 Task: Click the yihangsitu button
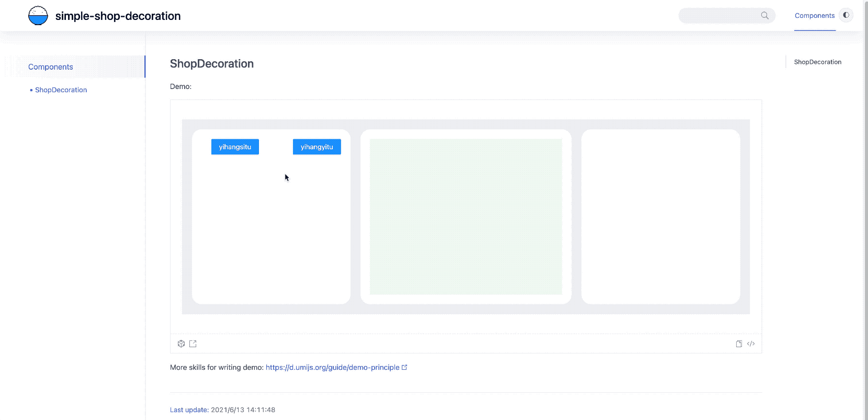(x=235, y=147)
